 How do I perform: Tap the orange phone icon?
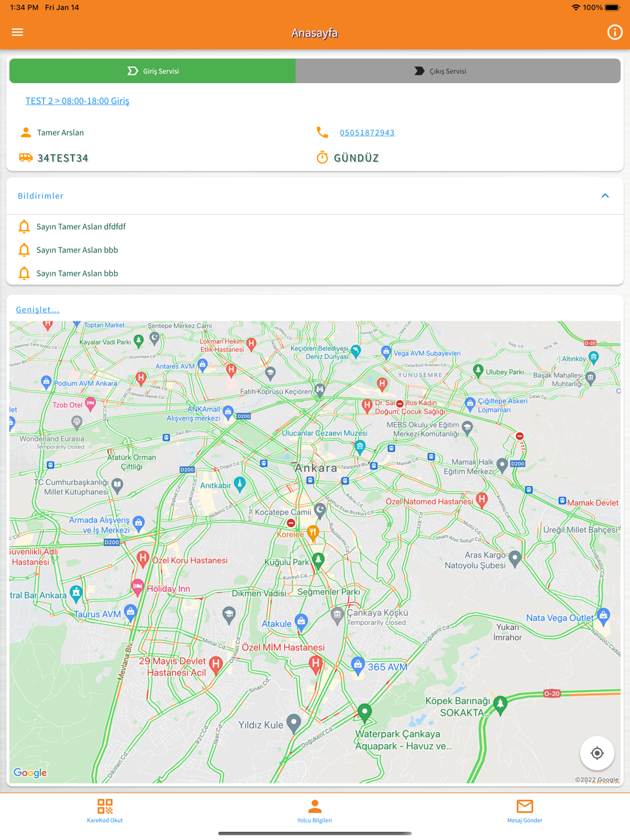pos(322,132)
